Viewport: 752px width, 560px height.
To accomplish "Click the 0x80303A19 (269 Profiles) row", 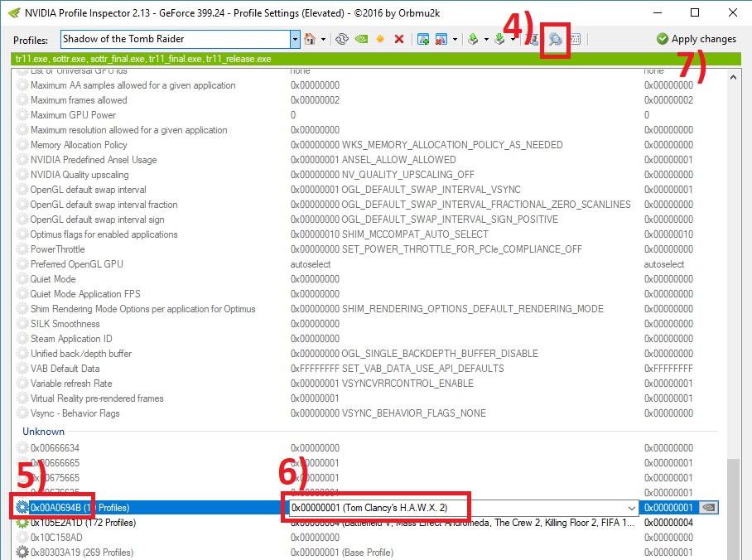I will [x=369, y=553].
